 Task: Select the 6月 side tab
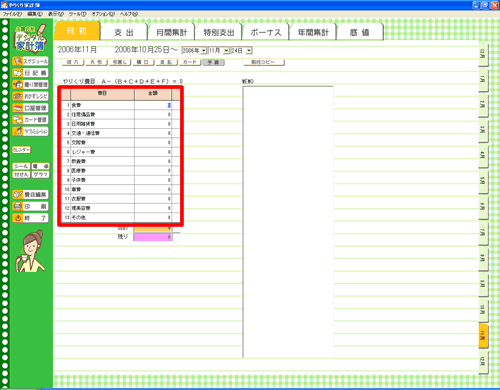[483, 207]
